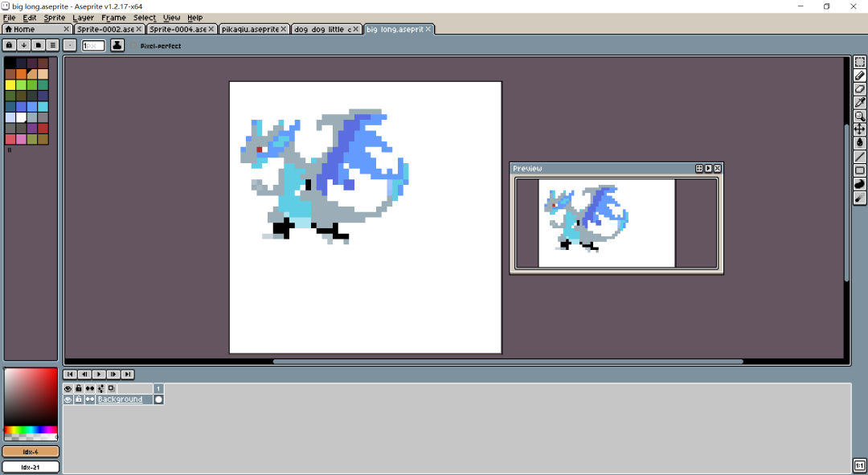The height and width of the screenshot is (475, 868).
Task: Select the Background layer cel dot
Action: click(159, 399)
